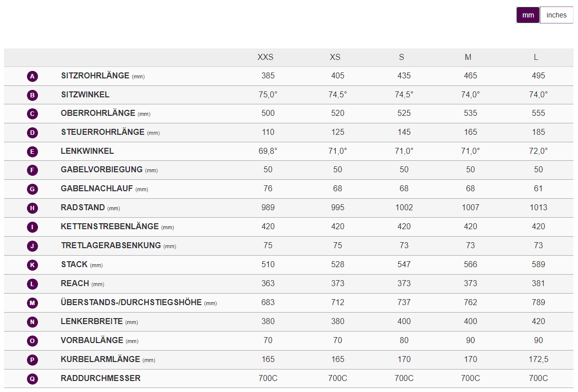This screenshot has width=578, height=392.
Task: Click the SITZROHRLÄNGE row label
Action: click(95, 75)
